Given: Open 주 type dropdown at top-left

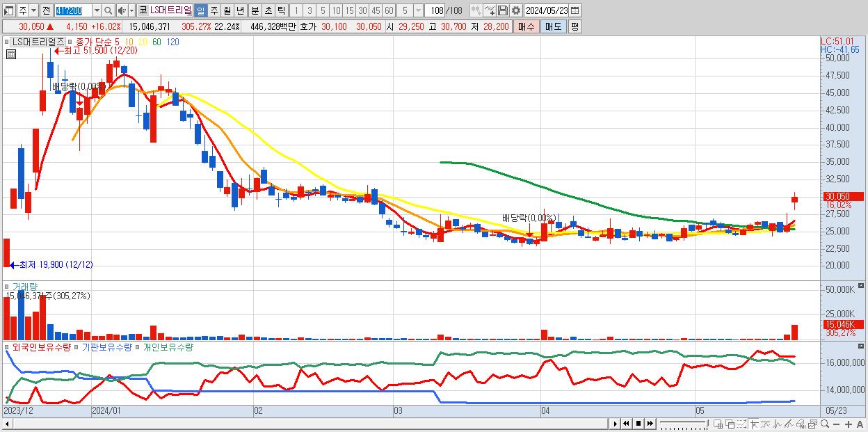Looking at the screenshot, I should [34, 10].
